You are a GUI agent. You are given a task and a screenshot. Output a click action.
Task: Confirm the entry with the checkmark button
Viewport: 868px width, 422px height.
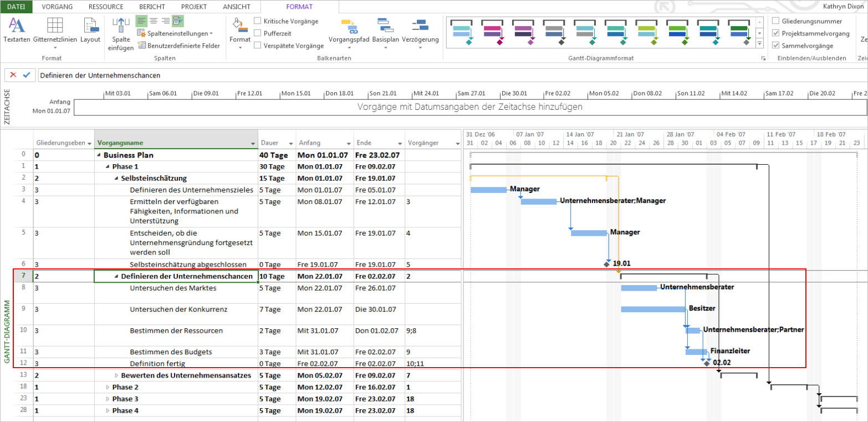(26, 75)
